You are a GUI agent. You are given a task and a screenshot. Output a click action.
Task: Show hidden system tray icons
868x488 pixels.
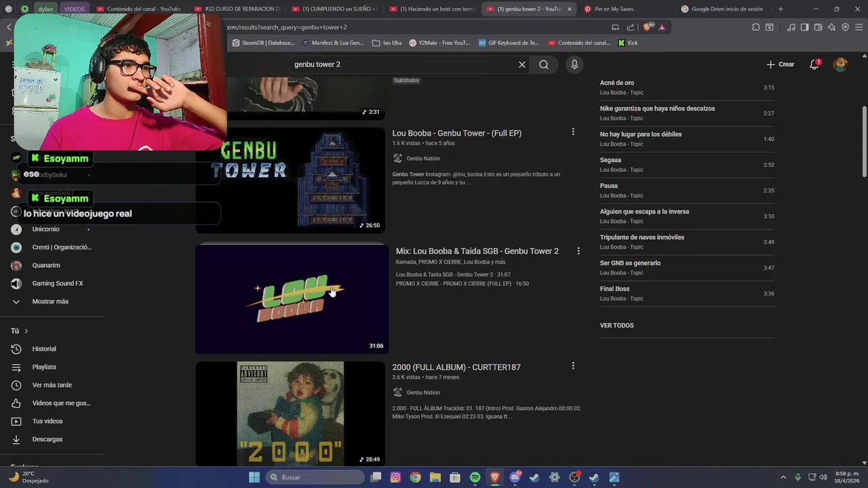point(783,477)
